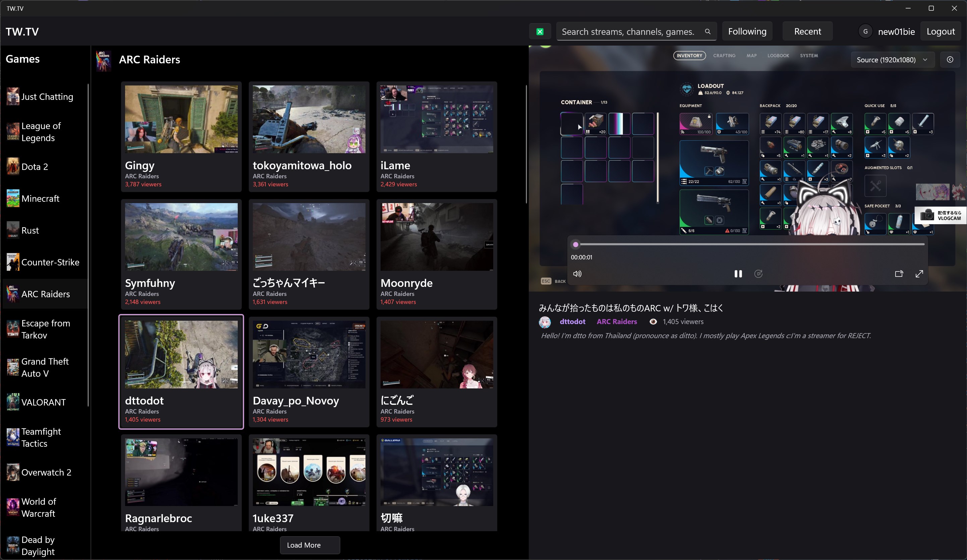The image size is (967, 560).
Task: Click the refresh stream icon
Action: [x=758, y=274]
